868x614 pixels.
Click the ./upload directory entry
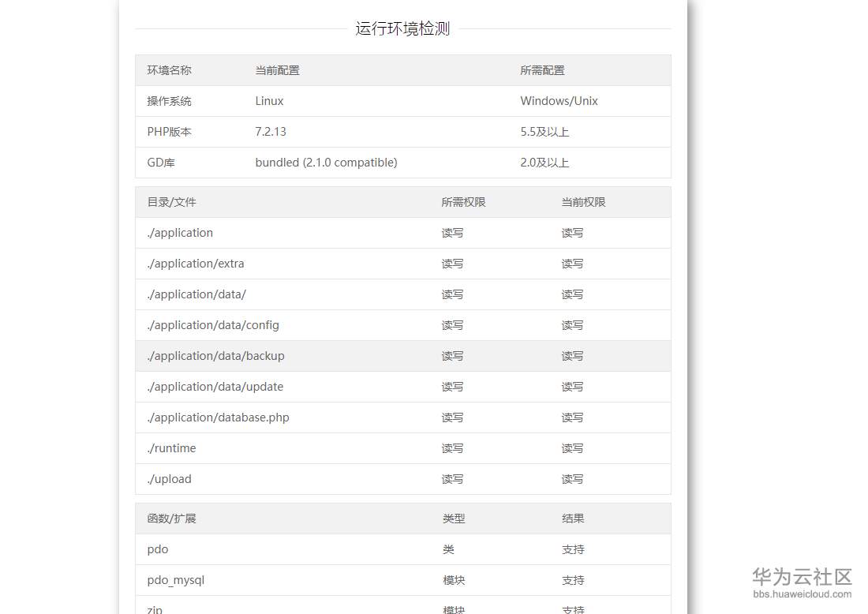[x=170, y=479]
